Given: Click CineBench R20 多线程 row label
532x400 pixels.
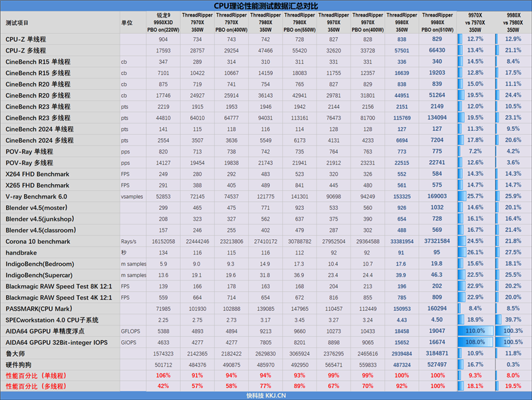Looking at the screenshot, I should 38,95.
